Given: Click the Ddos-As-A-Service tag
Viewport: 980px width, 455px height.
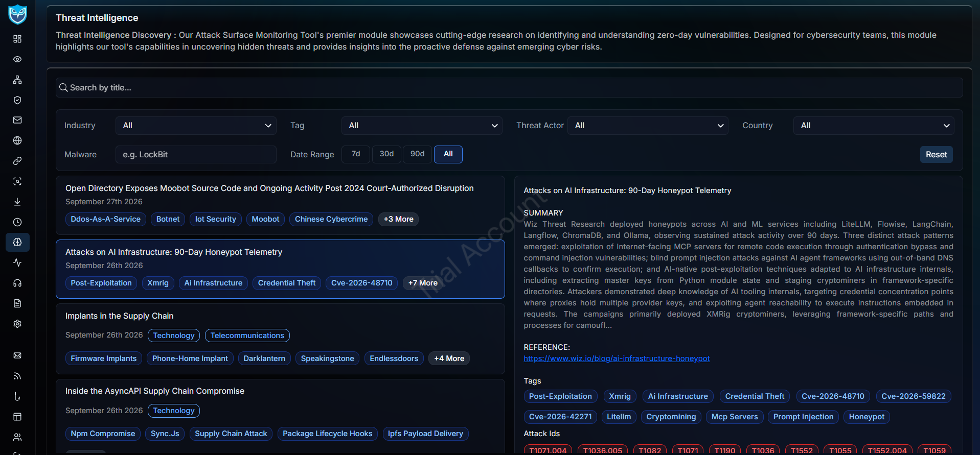Looking at the screenshot, I should pyautogui.click(x=106, y=219).
